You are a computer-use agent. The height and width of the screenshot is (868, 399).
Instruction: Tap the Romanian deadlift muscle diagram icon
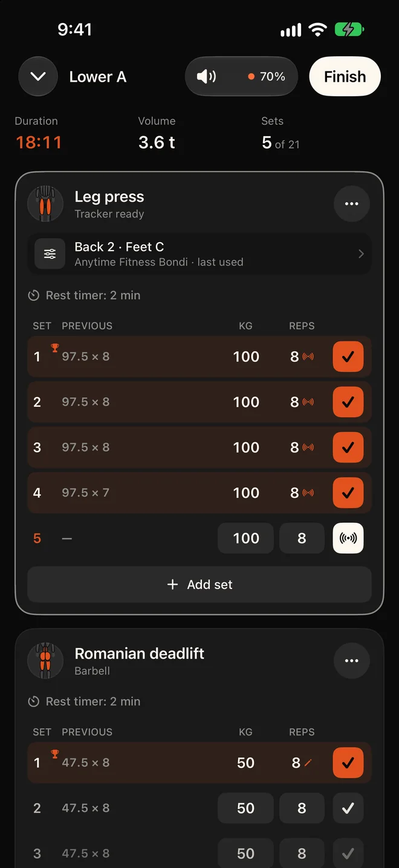coord(45,661)
